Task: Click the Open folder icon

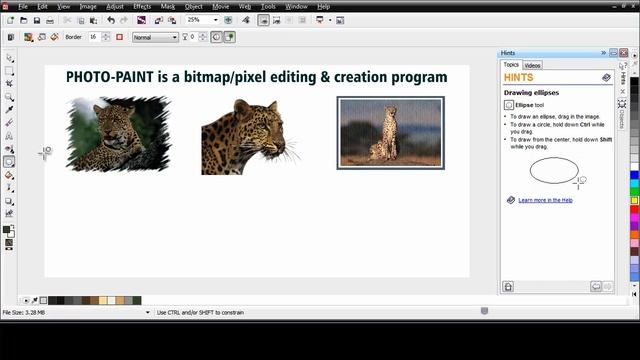Action: click(24, 20)
